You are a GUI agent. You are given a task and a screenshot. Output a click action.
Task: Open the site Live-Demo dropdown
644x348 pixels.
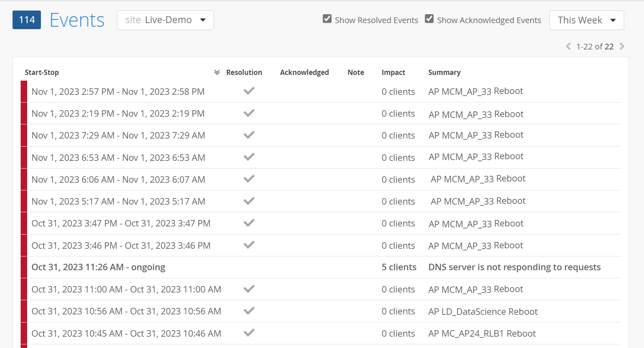[165, 20]
